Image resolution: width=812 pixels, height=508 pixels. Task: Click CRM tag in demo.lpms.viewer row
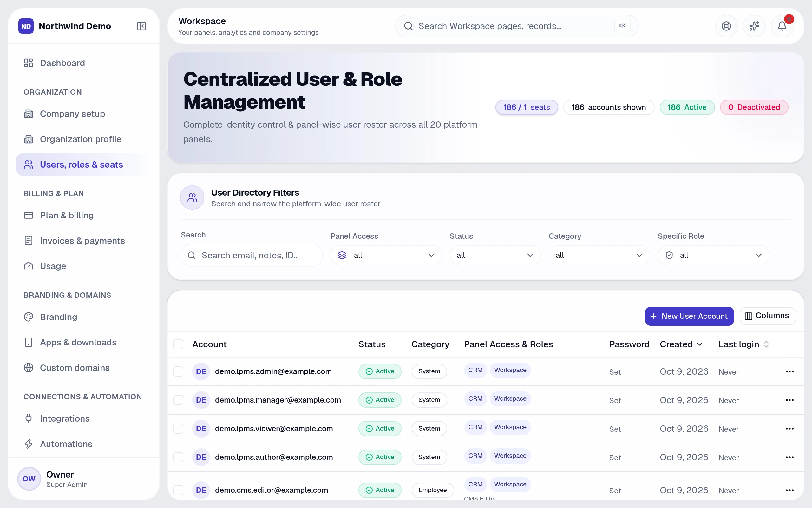click(x=475, y=427)
